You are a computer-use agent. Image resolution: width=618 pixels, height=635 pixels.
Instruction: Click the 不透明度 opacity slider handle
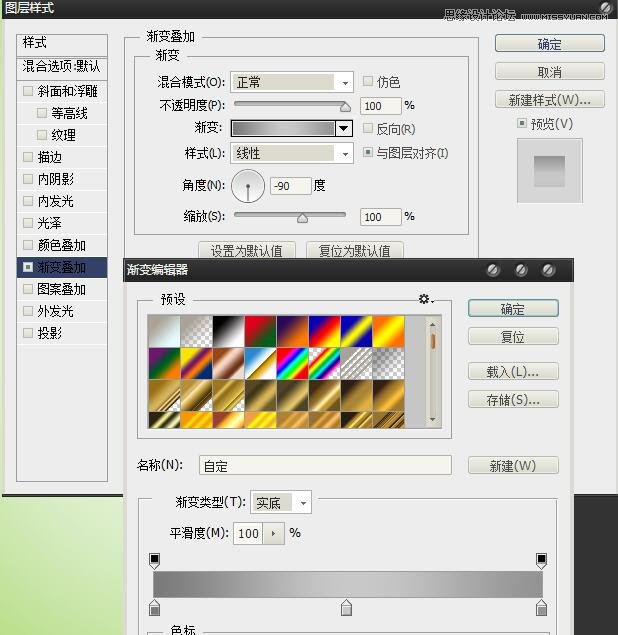[x=345, y=107]
